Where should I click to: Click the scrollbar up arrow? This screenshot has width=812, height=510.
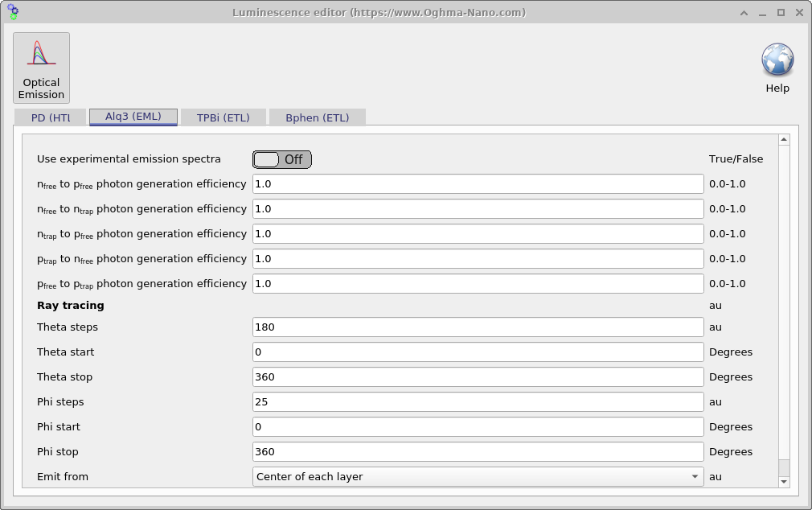pyautogui.click(x=783, y=138)
